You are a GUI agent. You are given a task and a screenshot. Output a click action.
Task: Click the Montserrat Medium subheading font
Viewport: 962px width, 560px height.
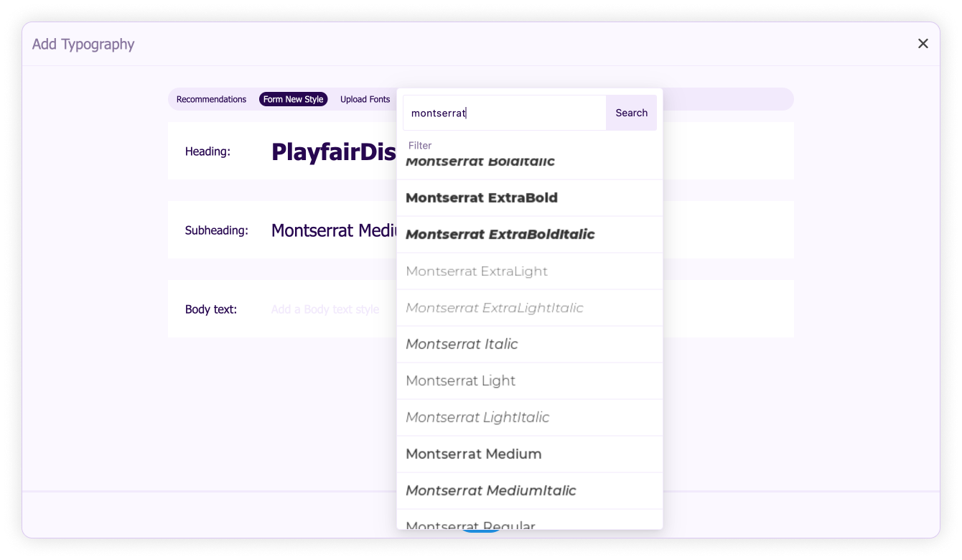[x=334, y=230]
